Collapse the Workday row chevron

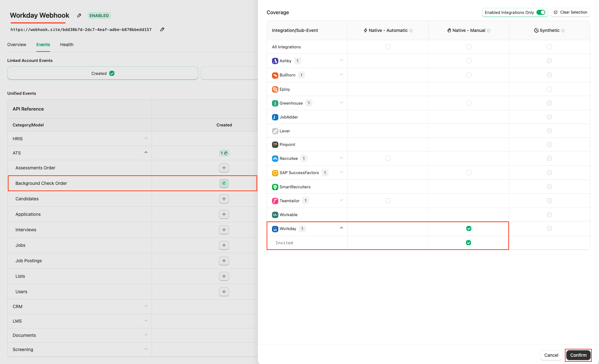pyautogui.click(x=342, y=228)
